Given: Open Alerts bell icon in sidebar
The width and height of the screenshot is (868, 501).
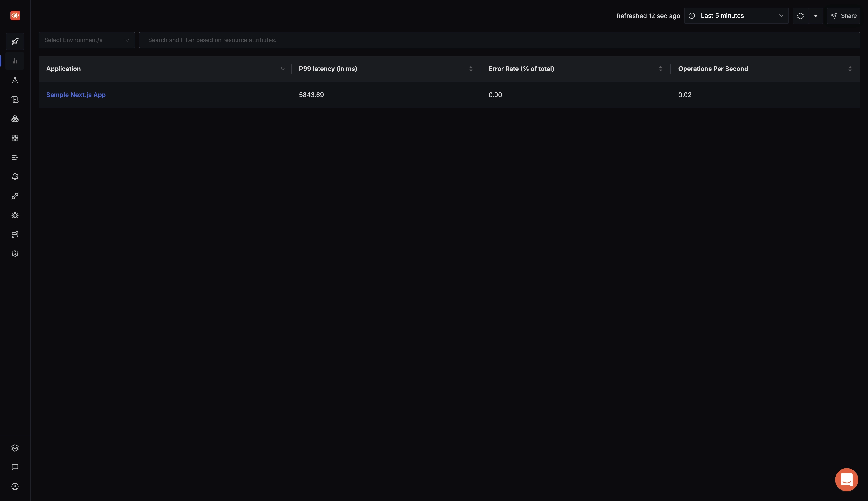Looking at the screenshot, I should click(x=15, y=176).
